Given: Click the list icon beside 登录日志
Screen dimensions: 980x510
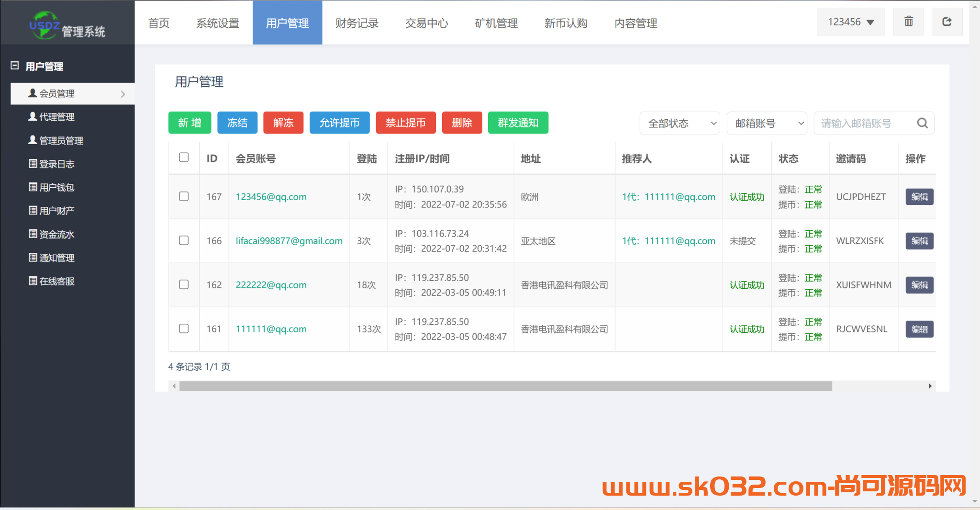Looking at the screenshot, I should point(33,164).
